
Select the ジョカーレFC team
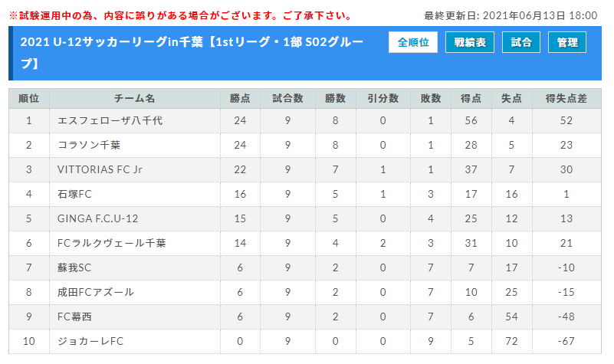90,341
